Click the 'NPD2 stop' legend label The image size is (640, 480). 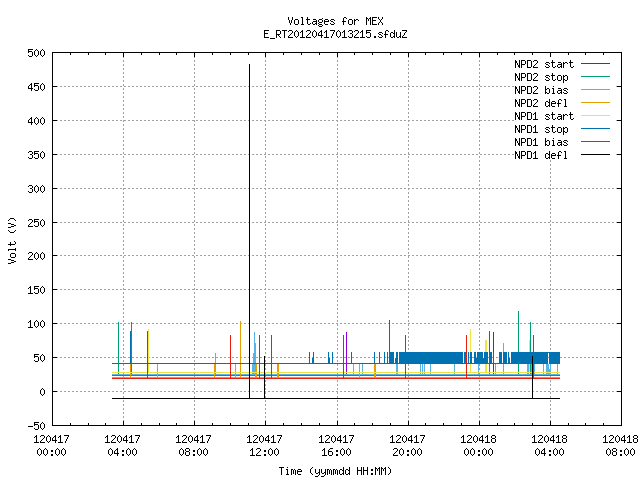point(541,77)
